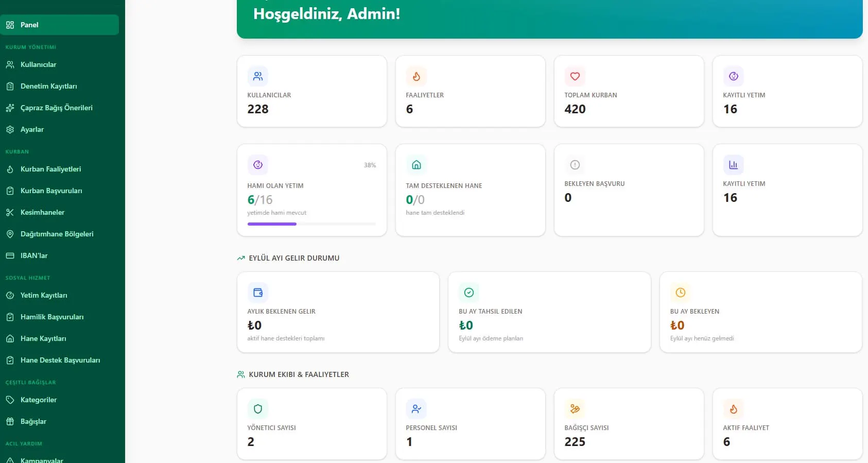The height and width of the screenshot is (463, 868).
Task: Open the Bağışçı Sayısı 225 card
Action: click(629, 424)
